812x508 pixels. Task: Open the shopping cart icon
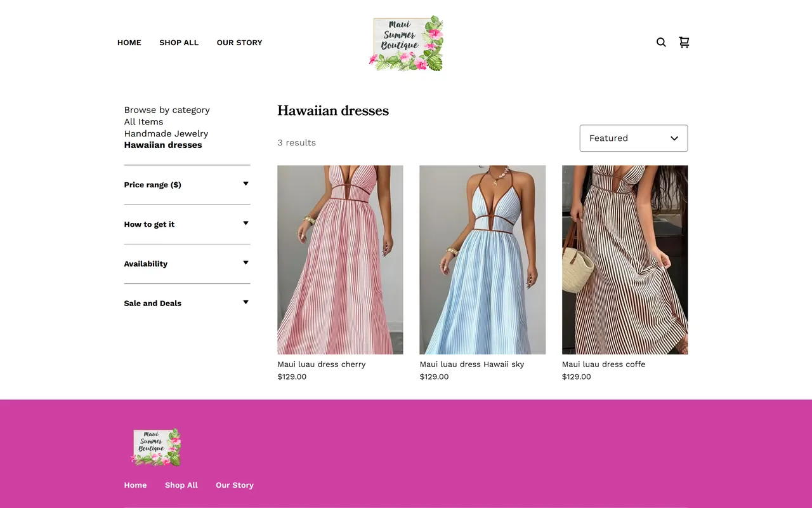(684, 43)
